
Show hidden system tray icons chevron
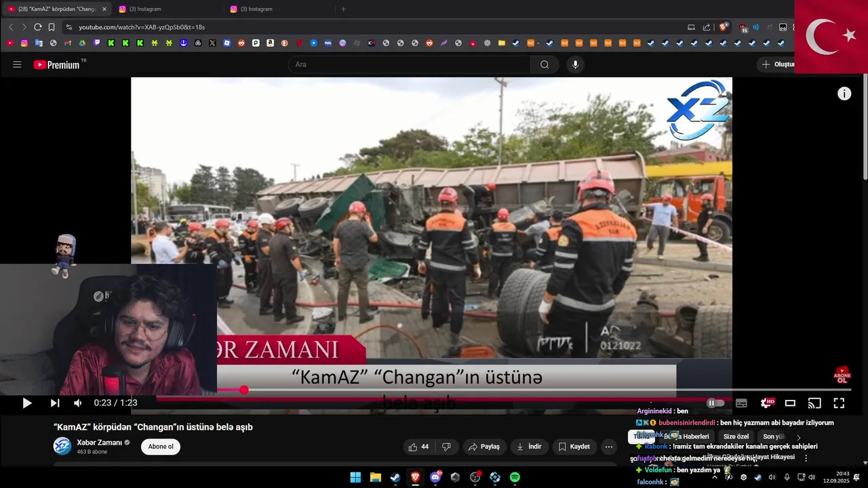715,477
